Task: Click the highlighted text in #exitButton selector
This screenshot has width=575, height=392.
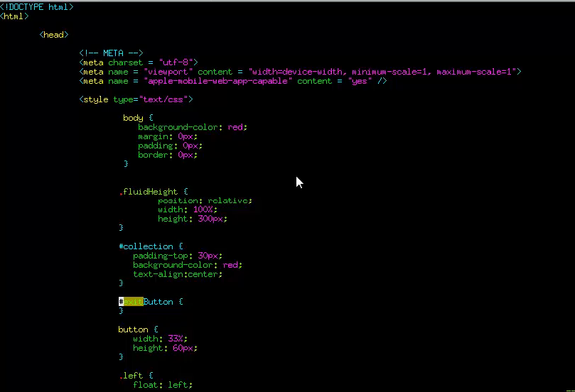Action: coord(134,302)
